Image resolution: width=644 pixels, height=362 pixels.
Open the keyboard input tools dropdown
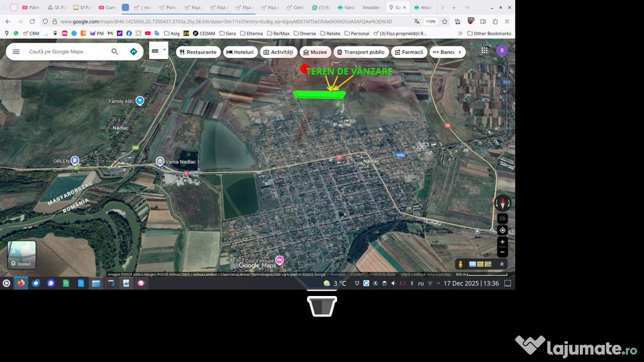(x=165, y=50)
